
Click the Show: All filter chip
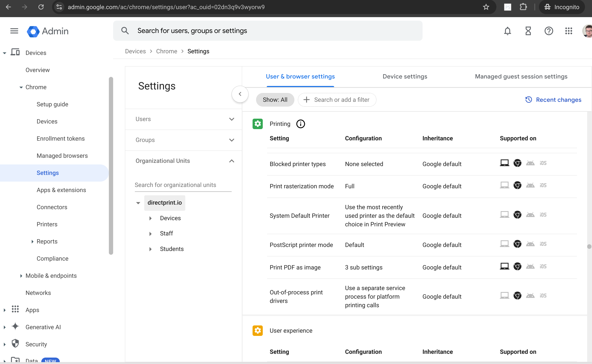pos(275,100)
